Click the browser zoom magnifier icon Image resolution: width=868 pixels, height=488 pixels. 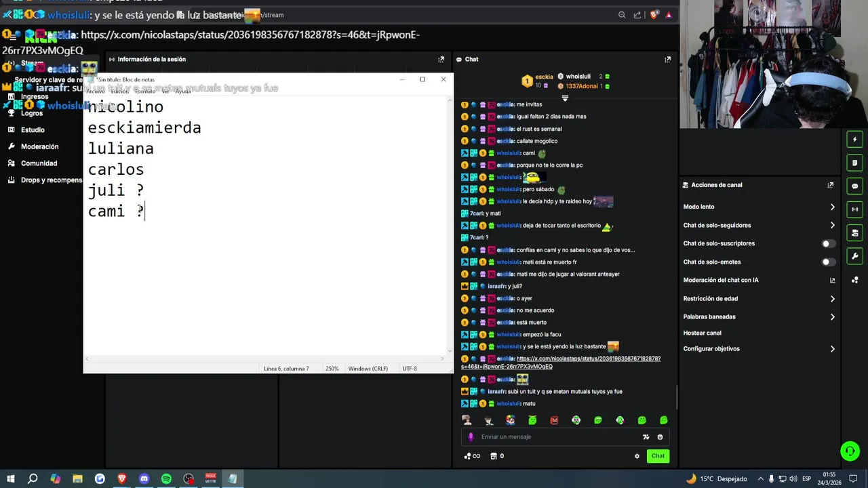pos(622,15)
